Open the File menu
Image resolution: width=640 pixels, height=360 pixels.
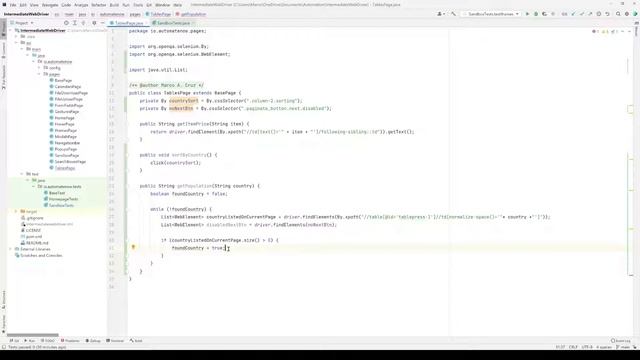[13, 5]
